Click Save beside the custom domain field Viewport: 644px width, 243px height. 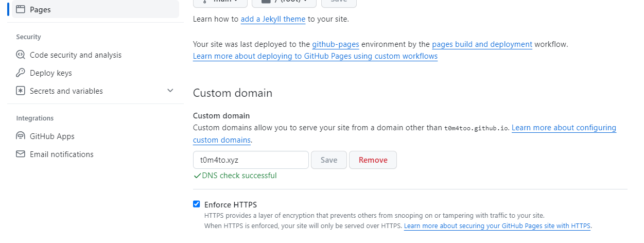pyautogui.click(x=329, y=160)
